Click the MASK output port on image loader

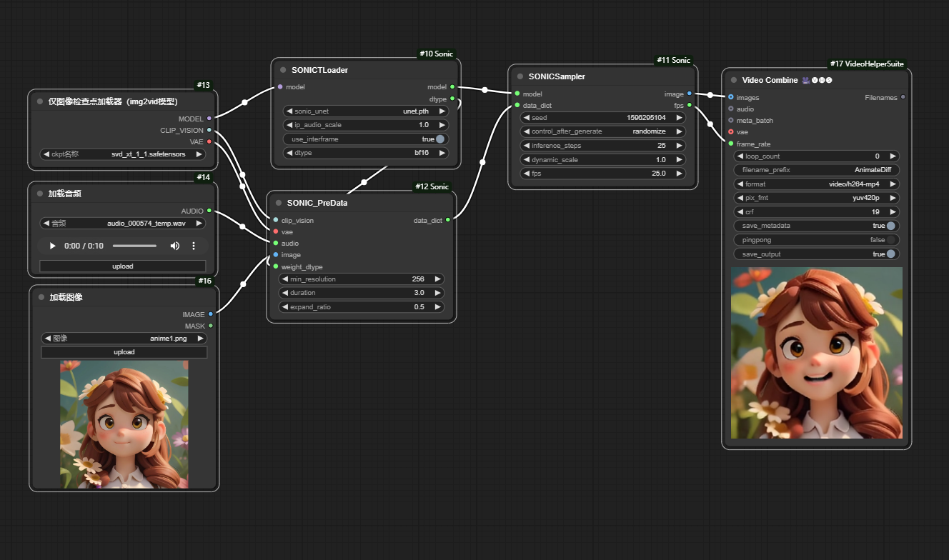coord(209,326)
